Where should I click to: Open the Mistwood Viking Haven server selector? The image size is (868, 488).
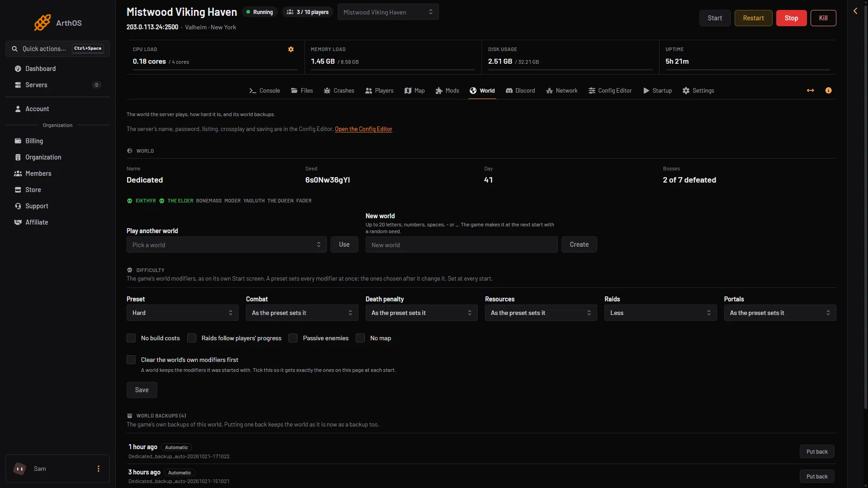click(x=388, y=12)
